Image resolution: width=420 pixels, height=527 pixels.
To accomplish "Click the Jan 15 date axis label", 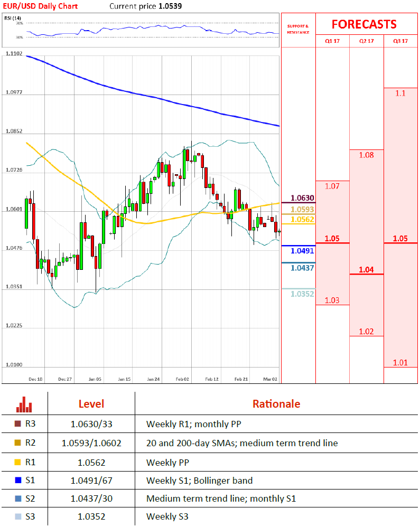I will coord(125,379).
